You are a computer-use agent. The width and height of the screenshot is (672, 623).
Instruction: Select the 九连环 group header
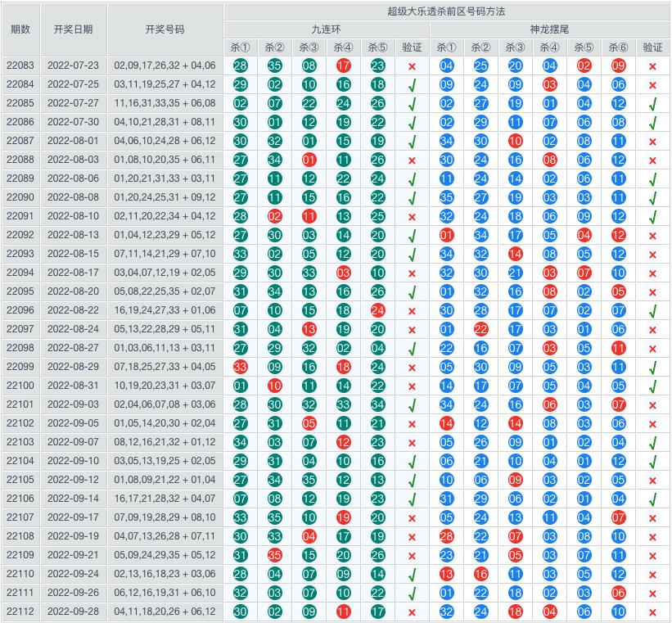(326, 29)
